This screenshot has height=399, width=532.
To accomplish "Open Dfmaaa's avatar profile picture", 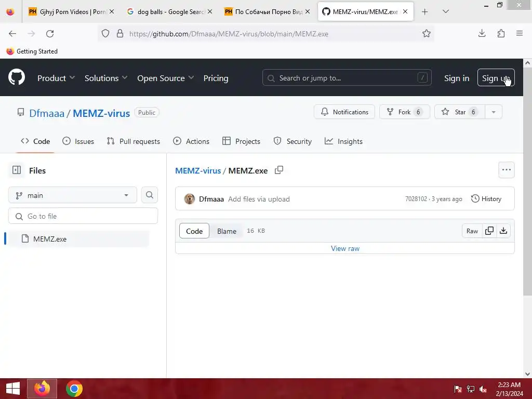I will tap(189, 199).
